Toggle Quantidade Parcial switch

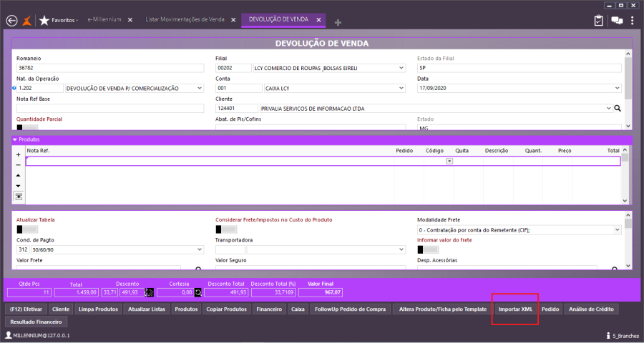click(26, 128)
